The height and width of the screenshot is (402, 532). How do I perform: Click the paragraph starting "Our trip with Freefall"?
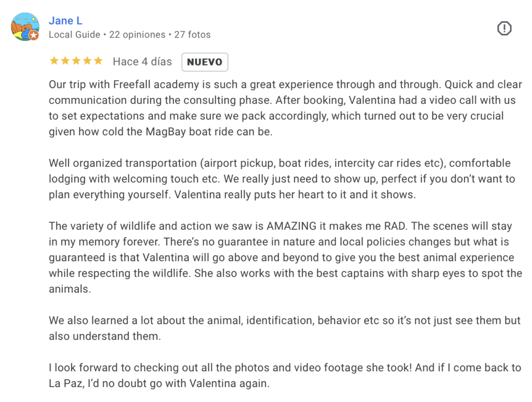click(x=285, y=108)
